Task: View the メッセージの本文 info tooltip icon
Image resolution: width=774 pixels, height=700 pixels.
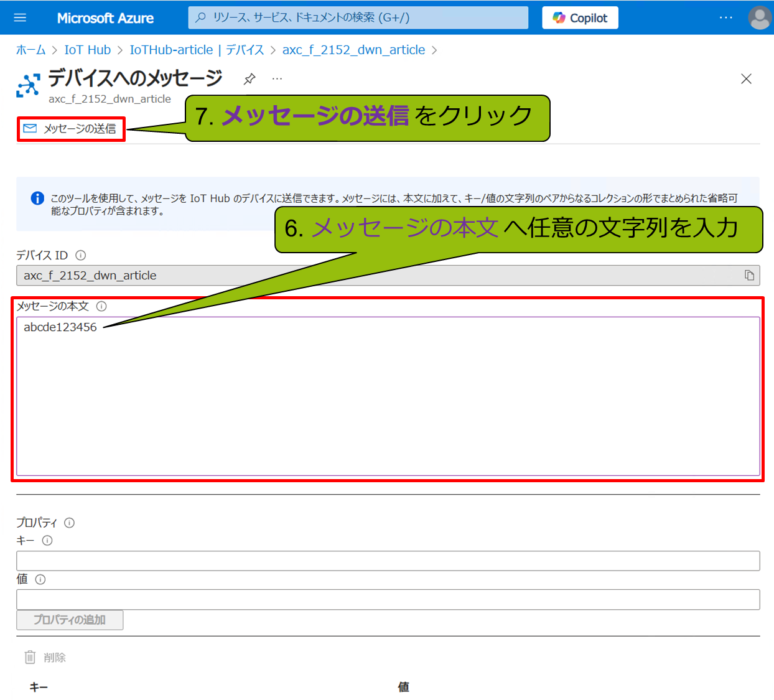Action: click(x=101, y=306)
